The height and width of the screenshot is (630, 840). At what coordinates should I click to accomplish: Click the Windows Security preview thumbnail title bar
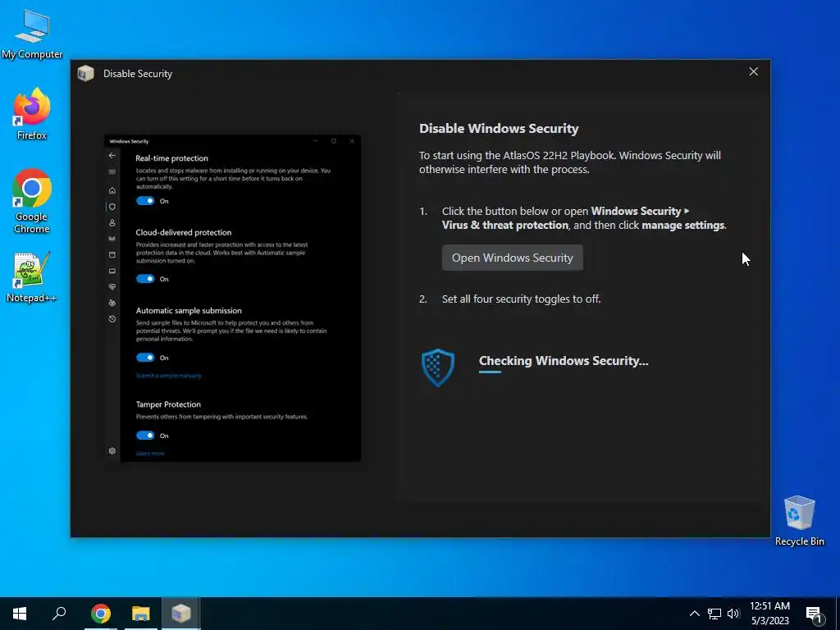point(232,141)
